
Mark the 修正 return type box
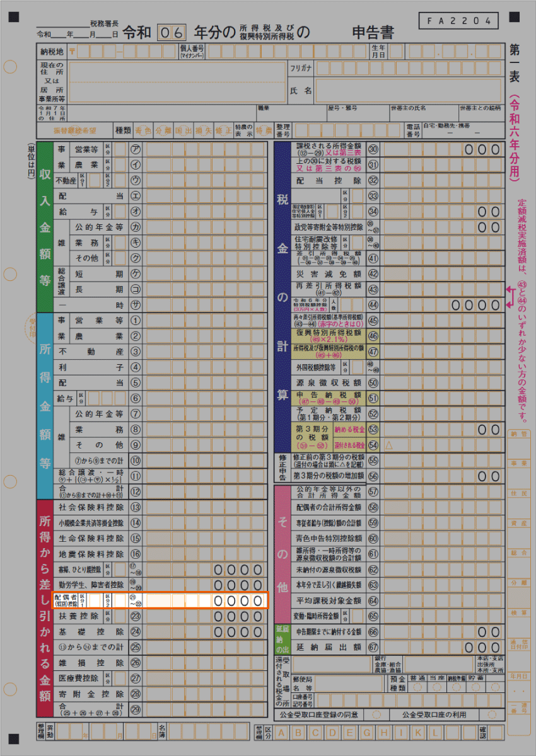coord(223,130)
